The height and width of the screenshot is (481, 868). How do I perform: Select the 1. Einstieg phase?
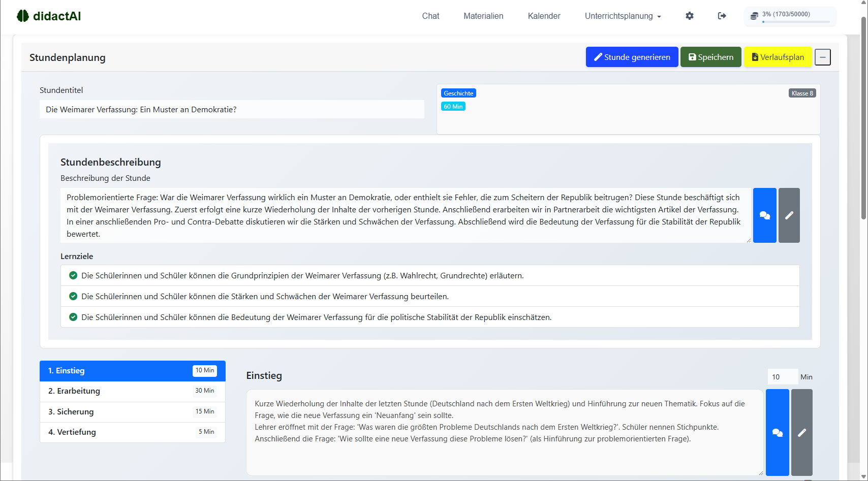133,371
